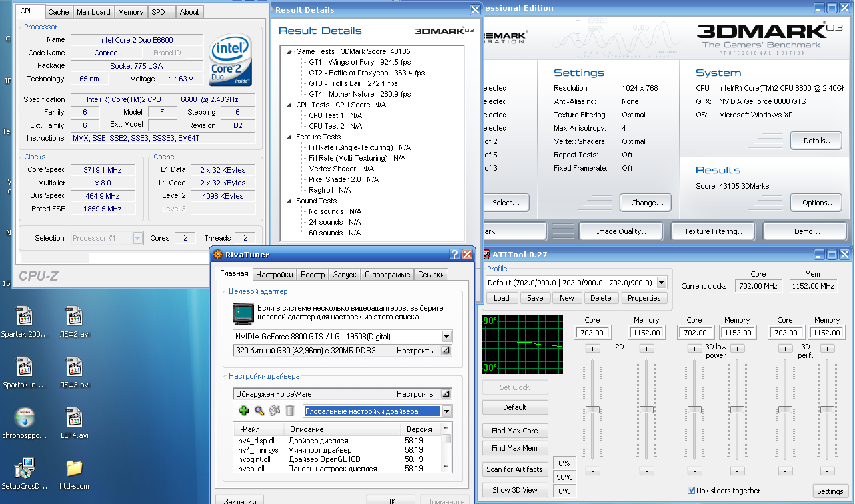Open the About tab in CPU-Z
The height and width of the screenshot is (504, 855).
(189, 12)
